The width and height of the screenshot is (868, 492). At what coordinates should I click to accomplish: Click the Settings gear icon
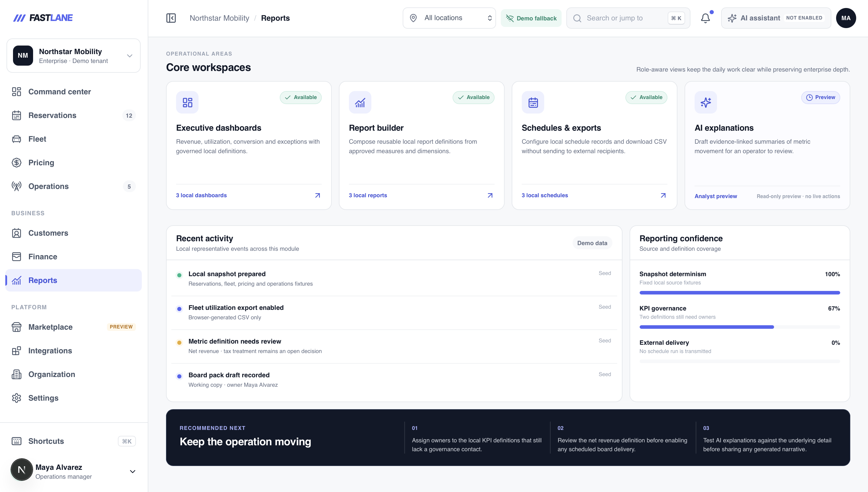(17, 398)
